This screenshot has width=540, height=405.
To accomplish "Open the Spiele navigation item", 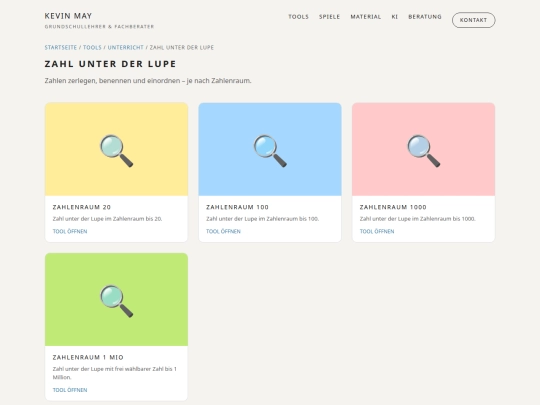I will coord(329,17).
